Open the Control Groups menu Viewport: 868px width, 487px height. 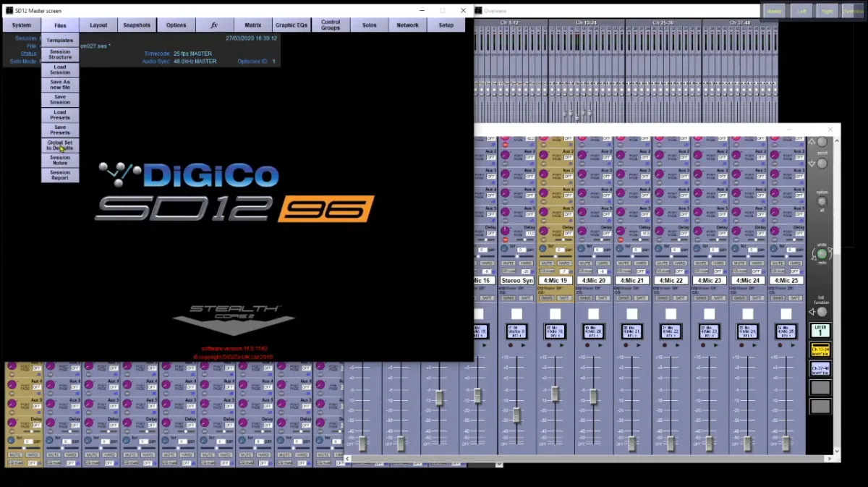(331, 25)
